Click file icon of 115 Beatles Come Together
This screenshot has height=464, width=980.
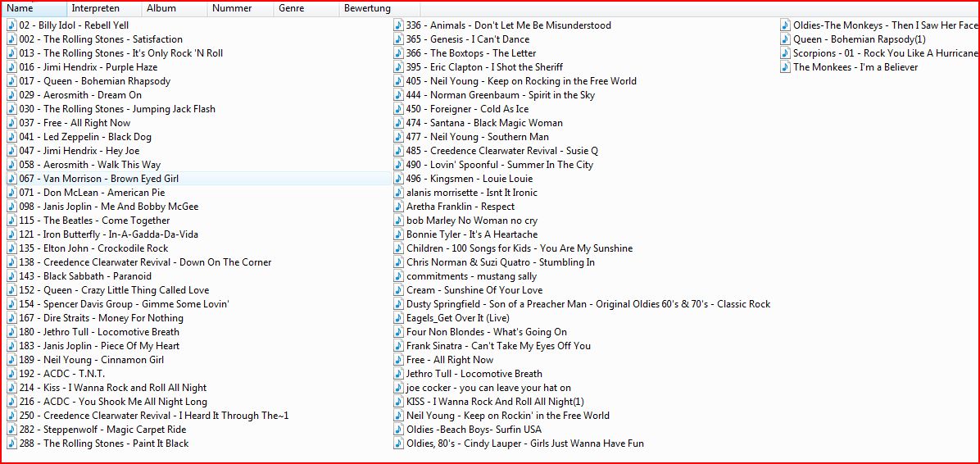pos(11,221)
